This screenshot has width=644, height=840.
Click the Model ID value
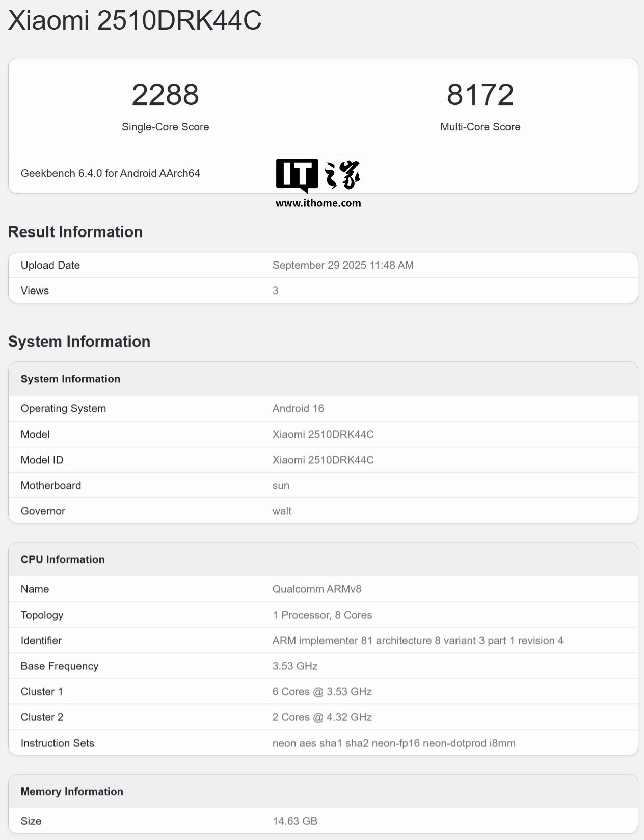(323, 460)
